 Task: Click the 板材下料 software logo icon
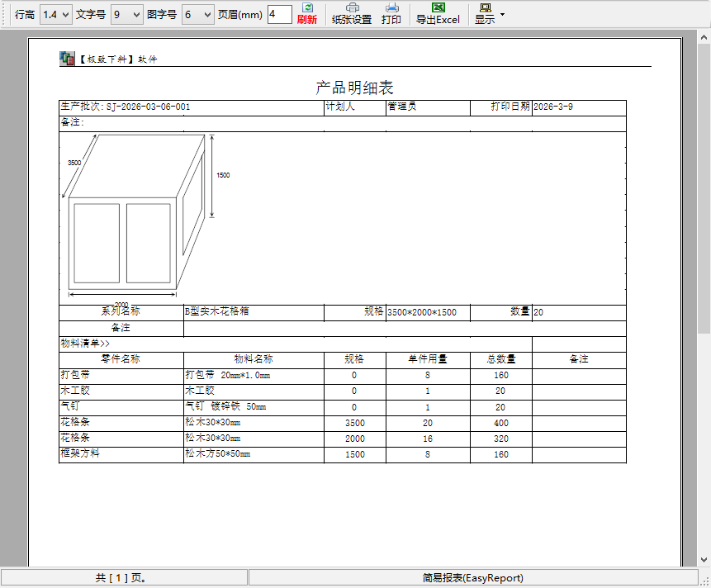pos(67,59)
